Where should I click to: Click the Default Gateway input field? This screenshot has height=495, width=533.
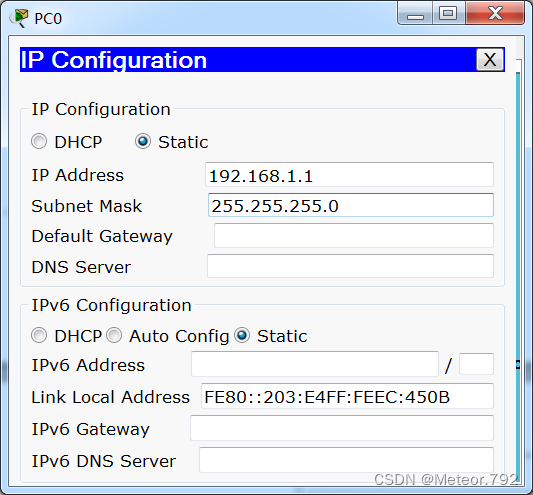point(354,236)
